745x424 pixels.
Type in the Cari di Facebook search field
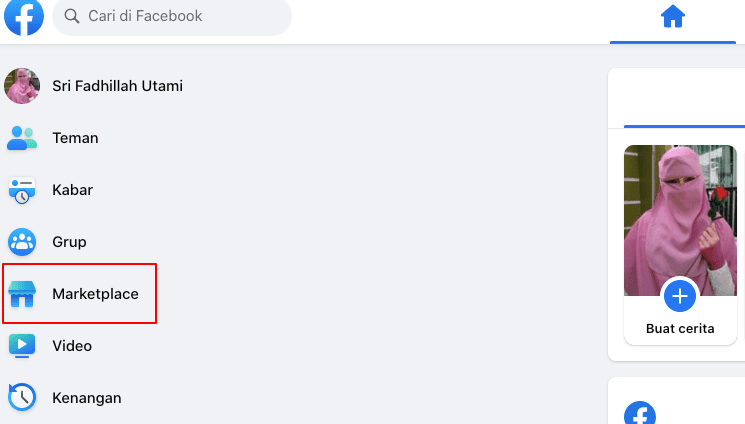180,16
